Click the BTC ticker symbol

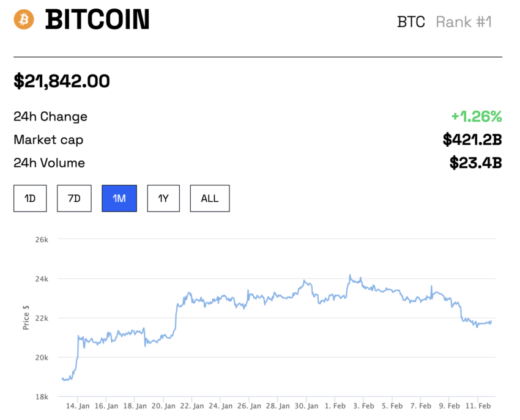[x=411, y=22]
